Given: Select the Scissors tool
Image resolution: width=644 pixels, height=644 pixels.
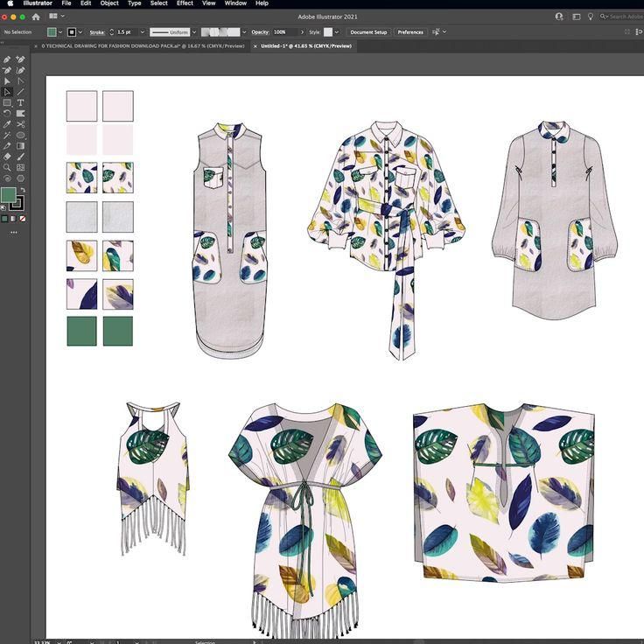Looking at the screenshot, I should pos(21,124).
